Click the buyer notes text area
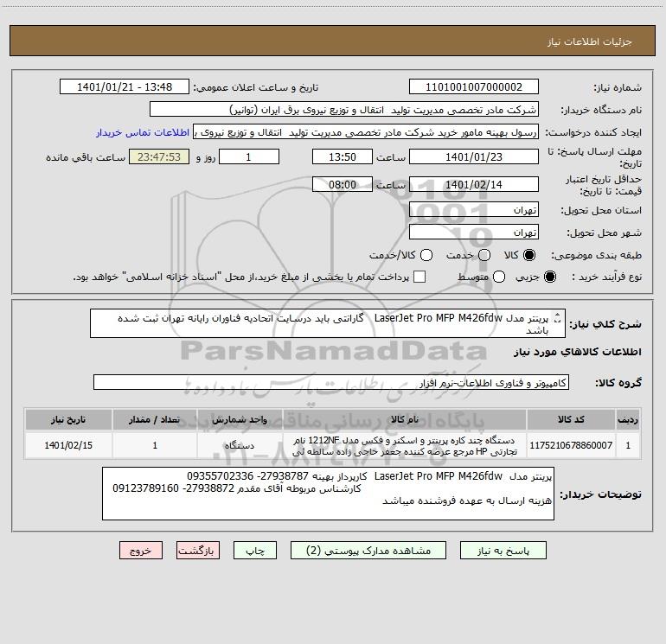The width and height of the screenshot is (666, 644). point(329,494)
